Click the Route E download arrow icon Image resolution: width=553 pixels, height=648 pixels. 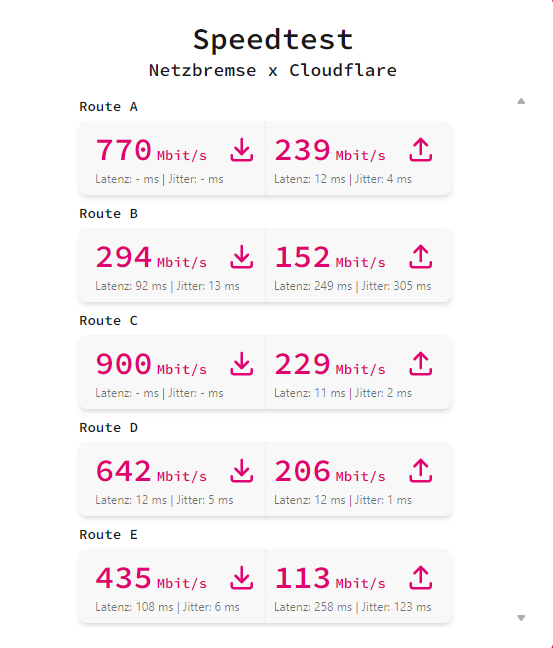[x=242, y=578]
